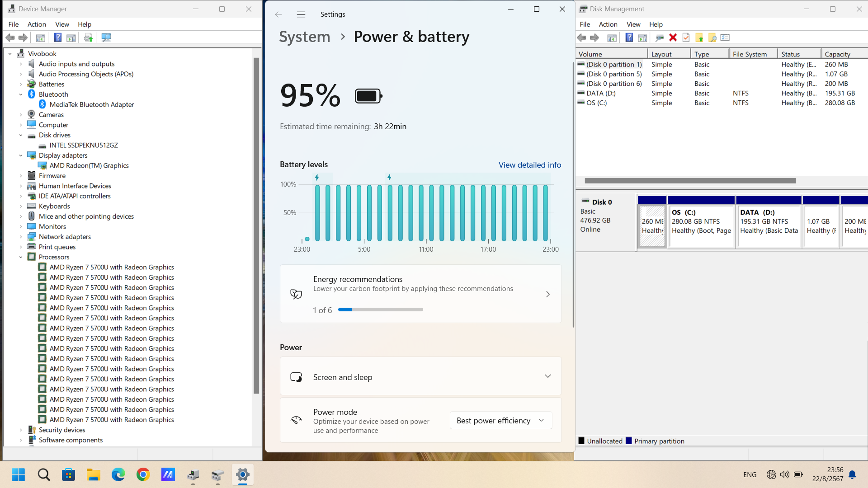Image resolution: width=868 pixels, height=488 pixels.
Task: Click Disk Management's horizontal scrollbar
Action: point(690,181)
